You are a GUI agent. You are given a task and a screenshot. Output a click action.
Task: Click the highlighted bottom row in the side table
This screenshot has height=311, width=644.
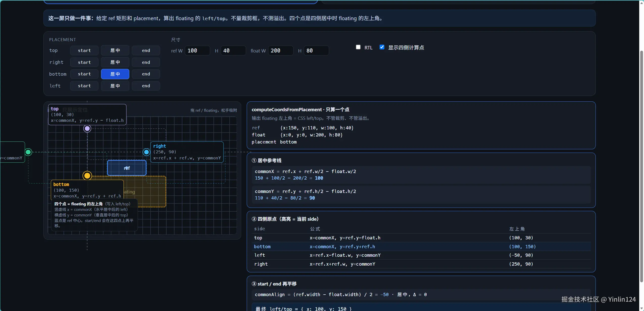point(421,247)
